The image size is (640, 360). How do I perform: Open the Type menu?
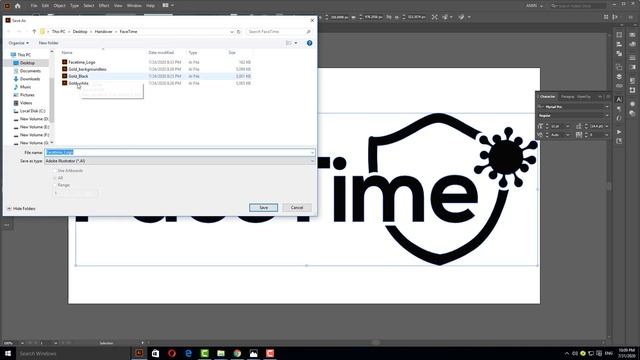74,6
